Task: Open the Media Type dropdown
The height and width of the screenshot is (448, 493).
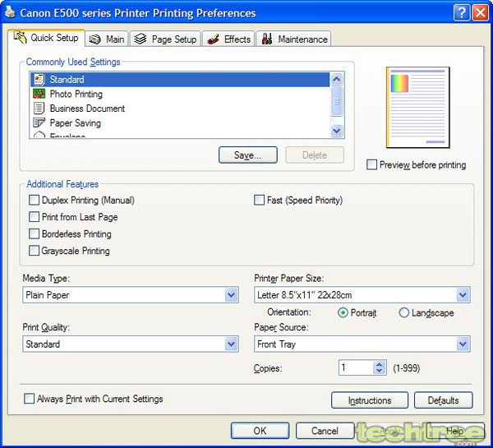Action: pos(232,295)
